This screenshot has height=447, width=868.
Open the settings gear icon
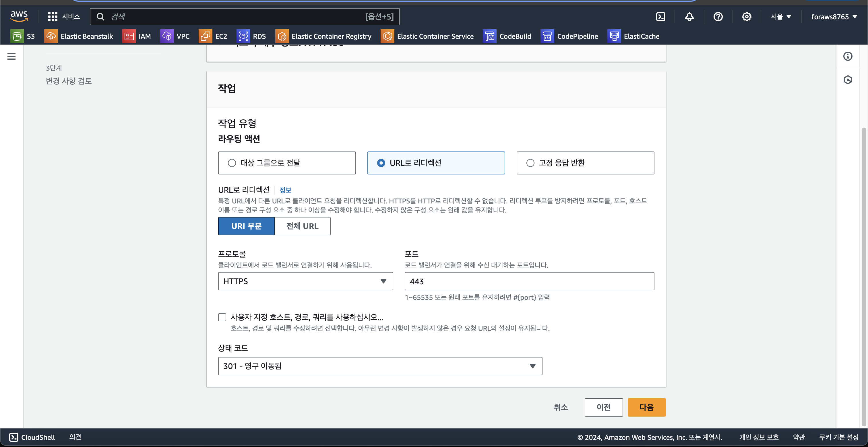[746, 17]
